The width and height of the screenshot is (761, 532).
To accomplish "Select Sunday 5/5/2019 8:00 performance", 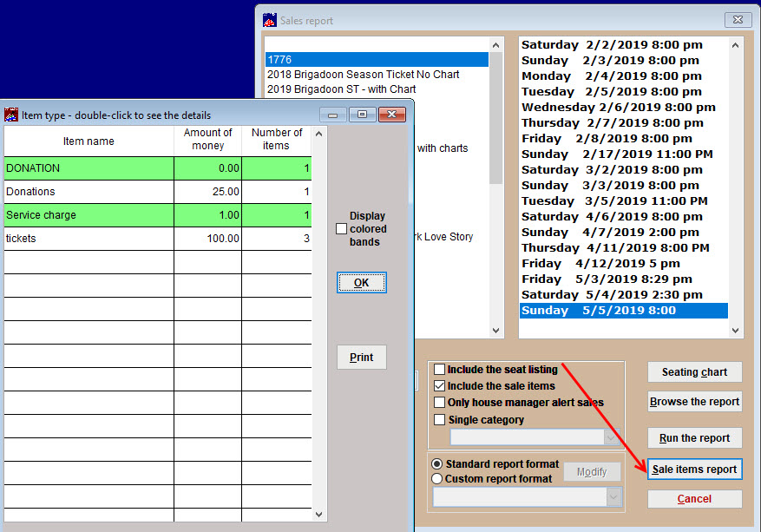I will click(624, 310).
